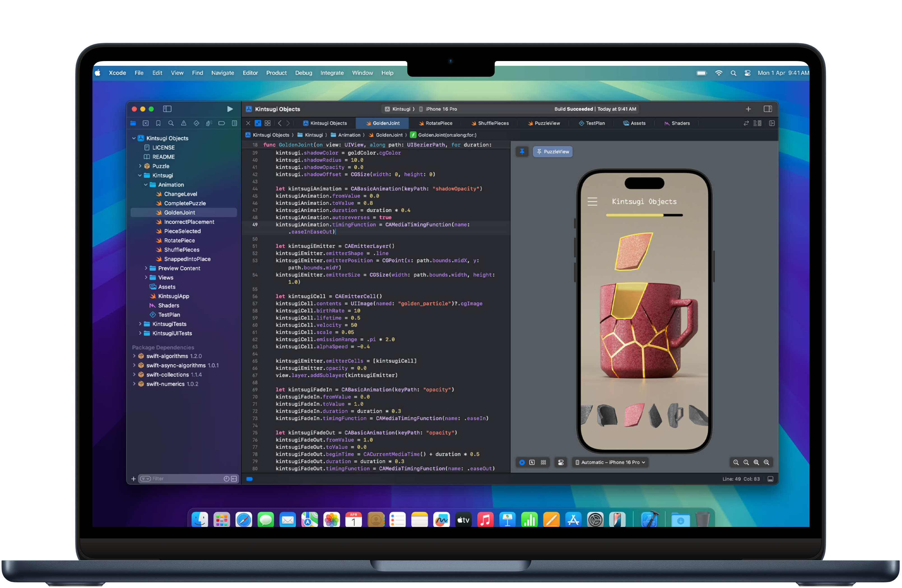Open the Product menu
Image resolution: width=902 pixels, height=588 pixels.
tap(276, 73)
